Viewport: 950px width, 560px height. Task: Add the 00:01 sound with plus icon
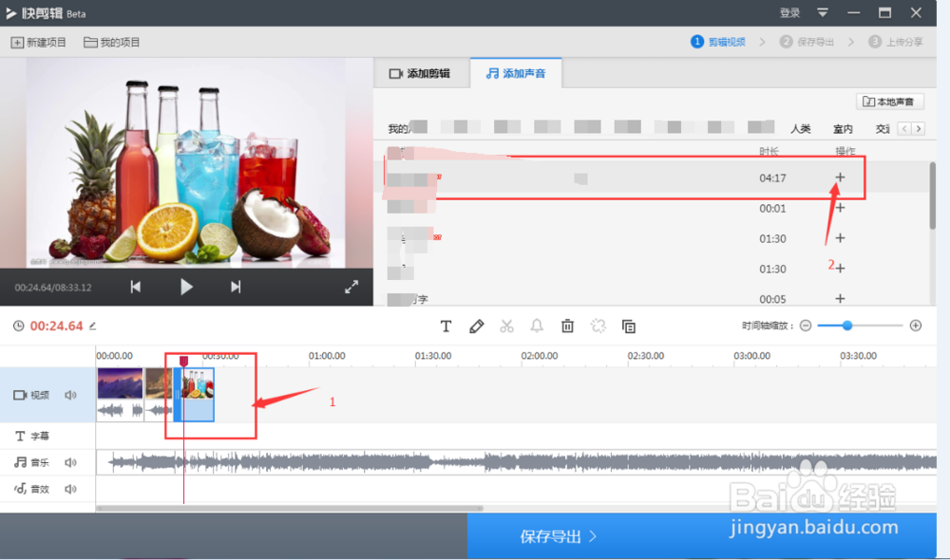pos(840,208)
